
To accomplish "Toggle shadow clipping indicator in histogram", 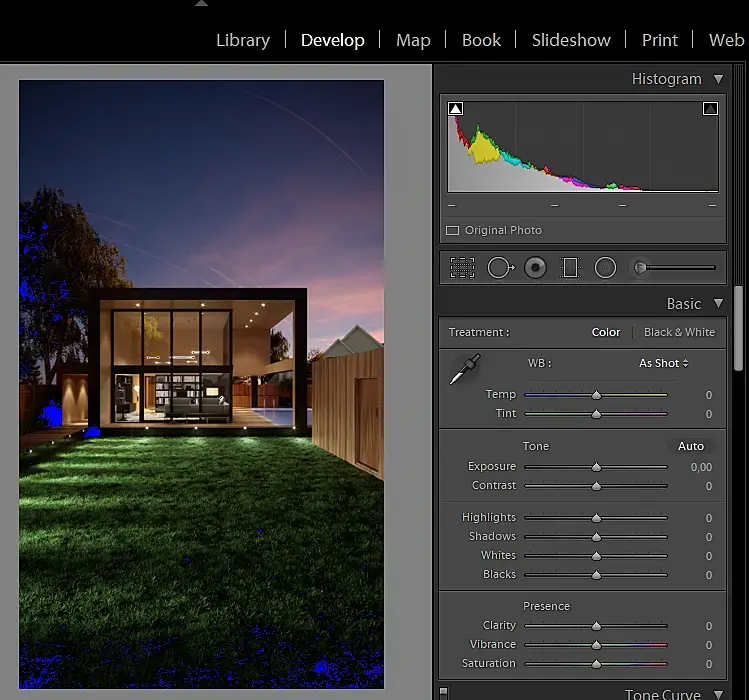I will click(455, 108).
